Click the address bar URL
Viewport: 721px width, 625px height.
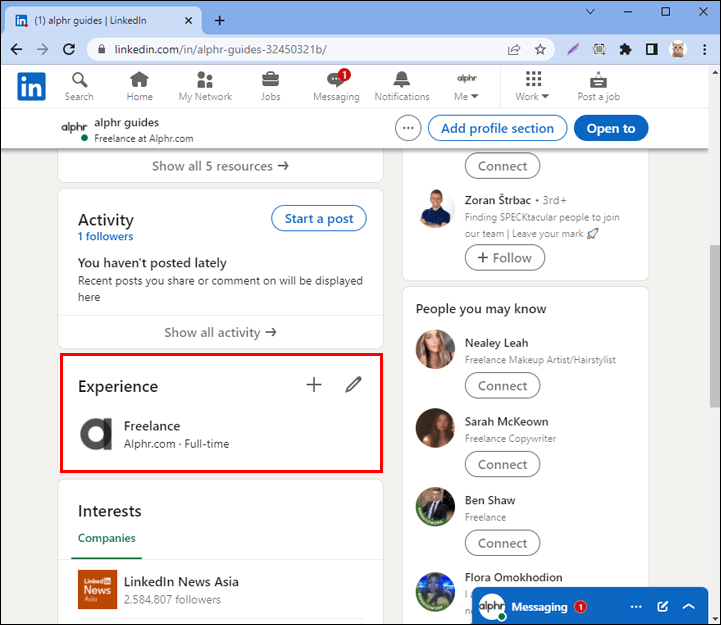point(221,49)
